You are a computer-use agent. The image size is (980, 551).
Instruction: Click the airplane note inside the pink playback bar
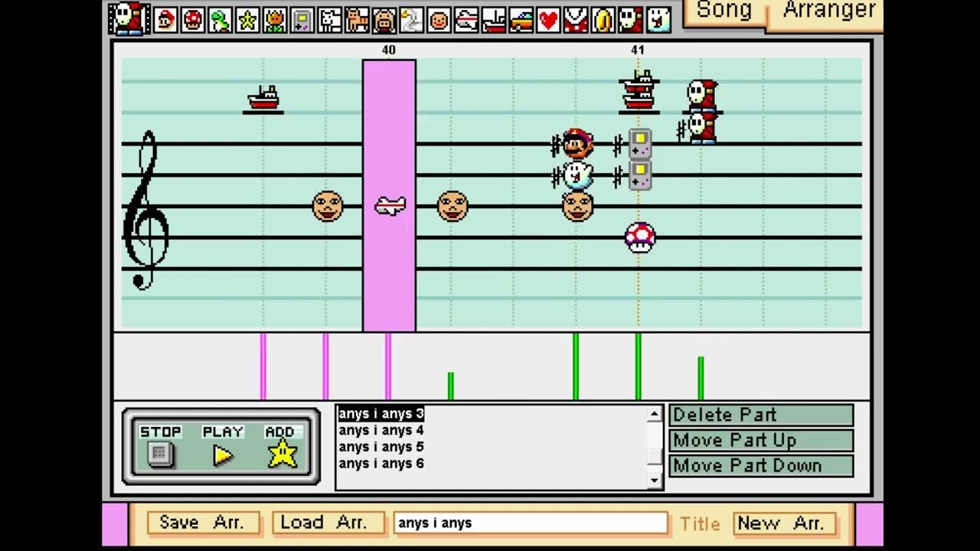click(x=390, y=206)
